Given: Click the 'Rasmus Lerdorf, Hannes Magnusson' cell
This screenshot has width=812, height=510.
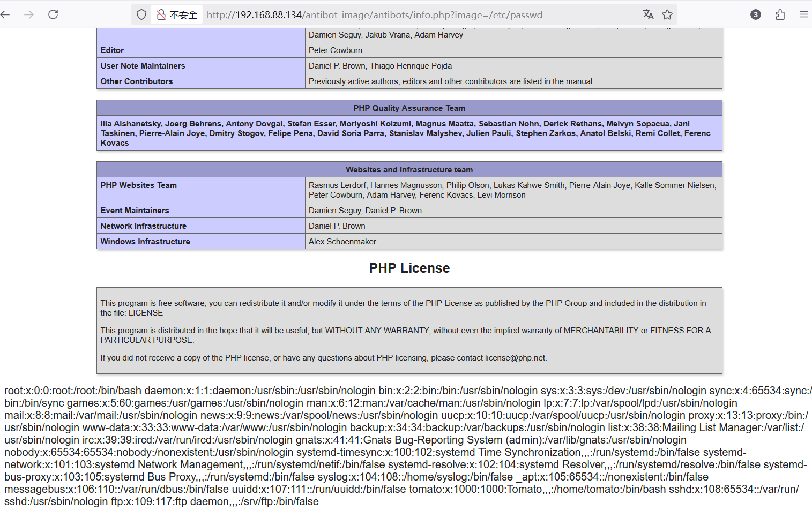Looking at the screenshot, I should (x=512, y=190).
